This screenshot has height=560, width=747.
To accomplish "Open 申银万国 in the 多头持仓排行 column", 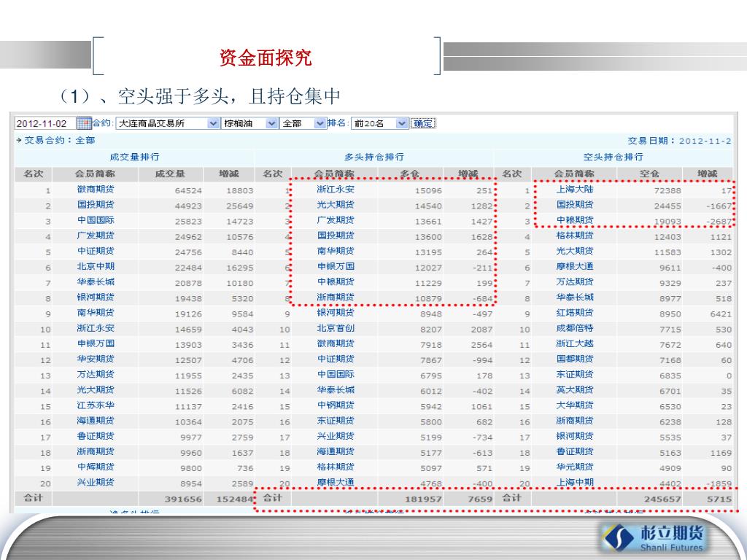I will pos(336,267).
